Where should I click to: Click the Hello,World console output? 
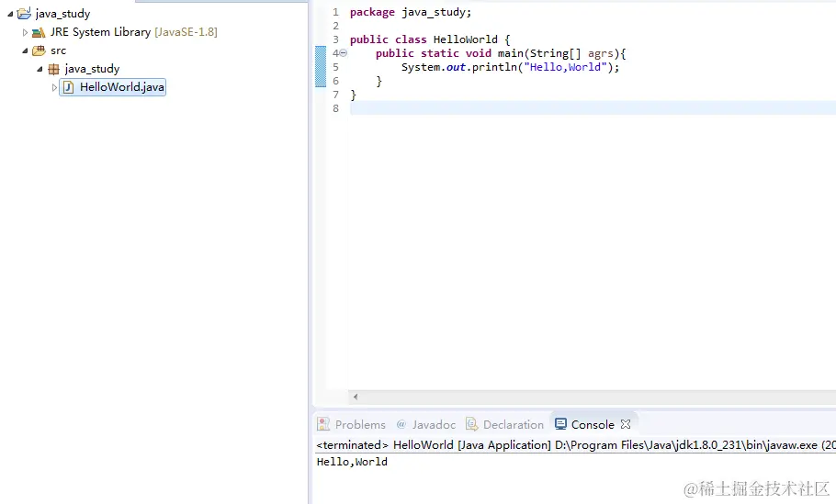[352, 462]
